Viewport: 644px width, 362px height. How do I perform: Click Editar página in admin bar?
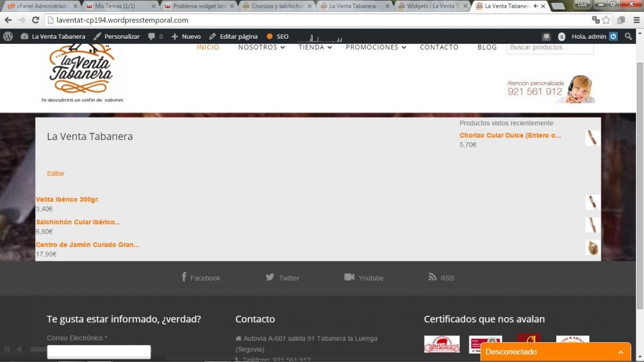click(233, 36)
